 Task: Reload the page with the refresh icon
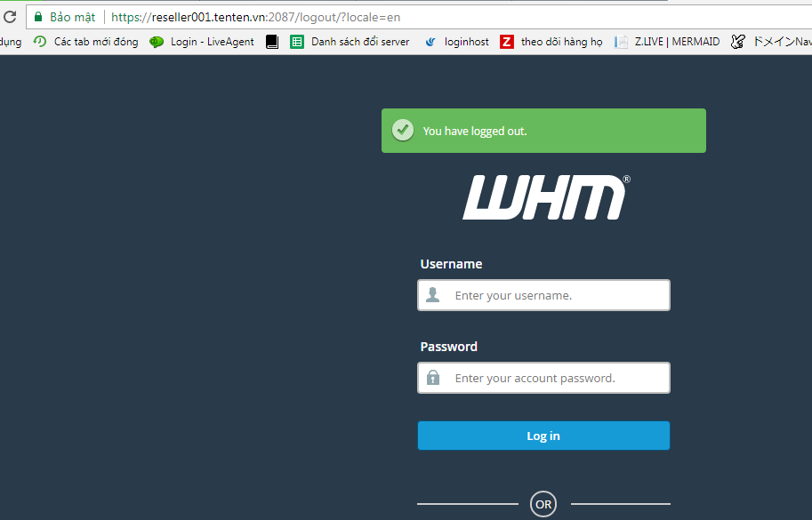pyautogui.click(x=9, y=17)
